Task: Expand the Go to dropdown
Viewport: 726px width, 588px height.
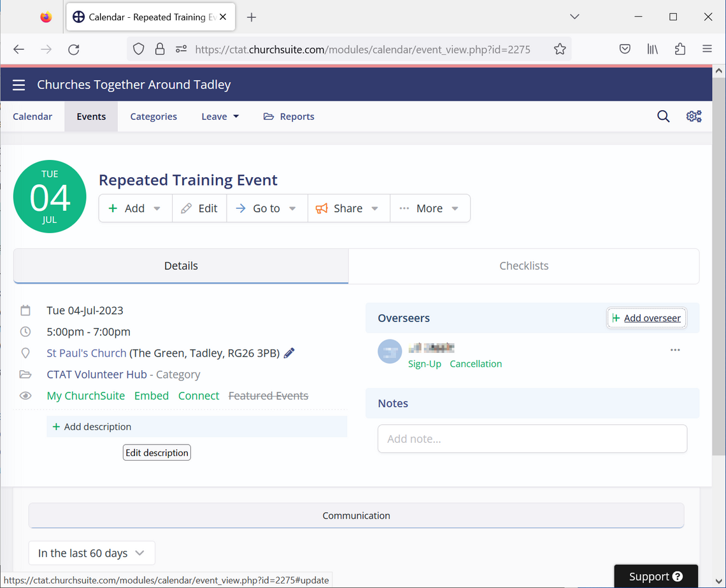Action: (x=267, y=208)
